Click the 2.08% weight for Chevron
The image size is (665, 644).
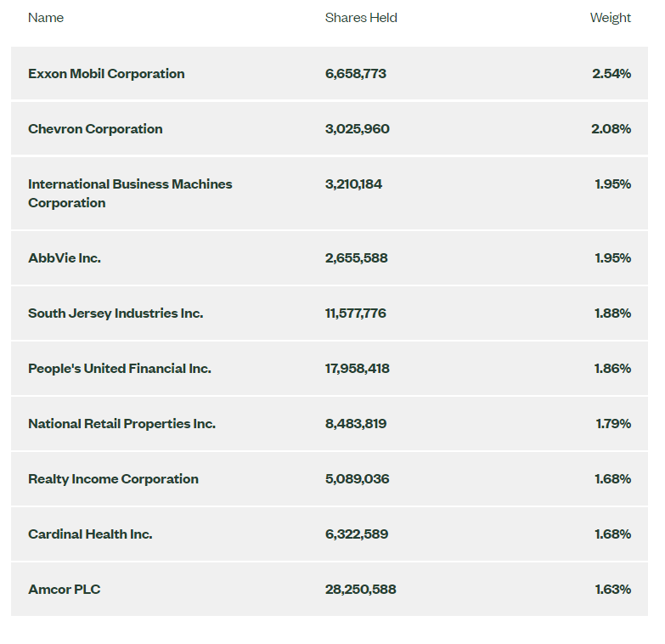pyautogui.click(x=611, y=129)
